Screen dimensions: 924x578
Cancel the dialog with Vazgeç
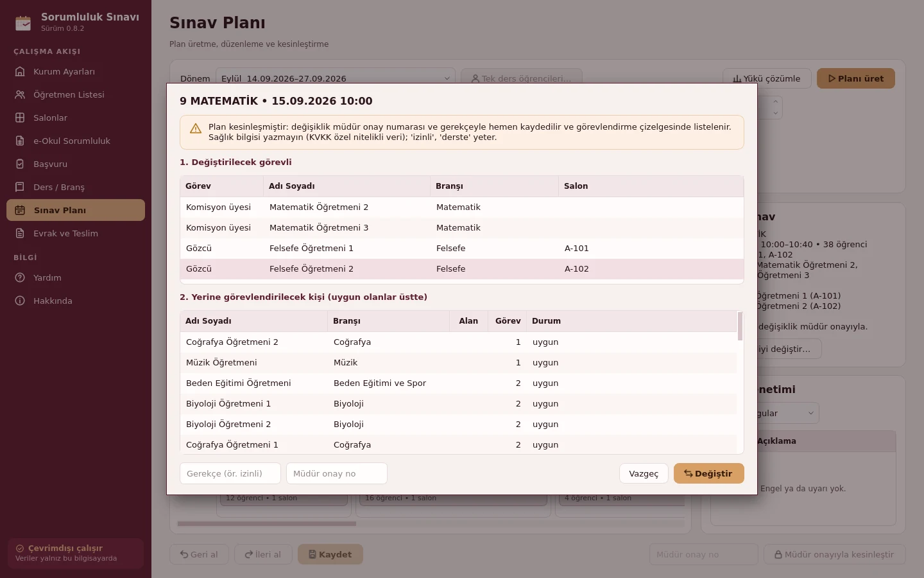pyautogui.click(x=644, y=473)
